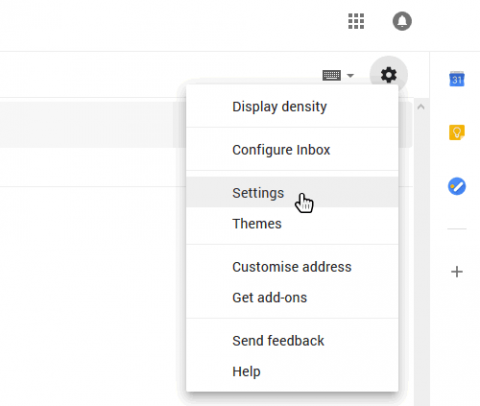Open Google Tasks side panel icon

[457, 186]
